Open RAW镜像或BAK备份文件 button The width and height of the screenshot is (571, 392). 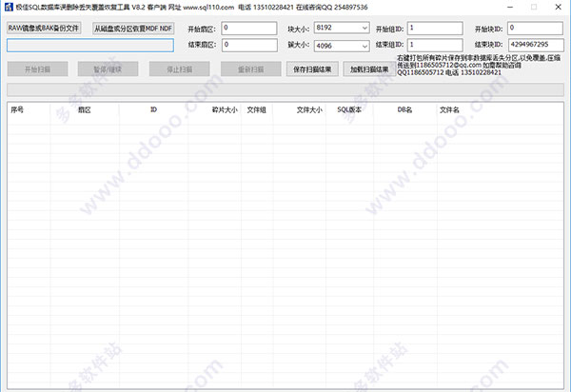(x=44, y=28)
